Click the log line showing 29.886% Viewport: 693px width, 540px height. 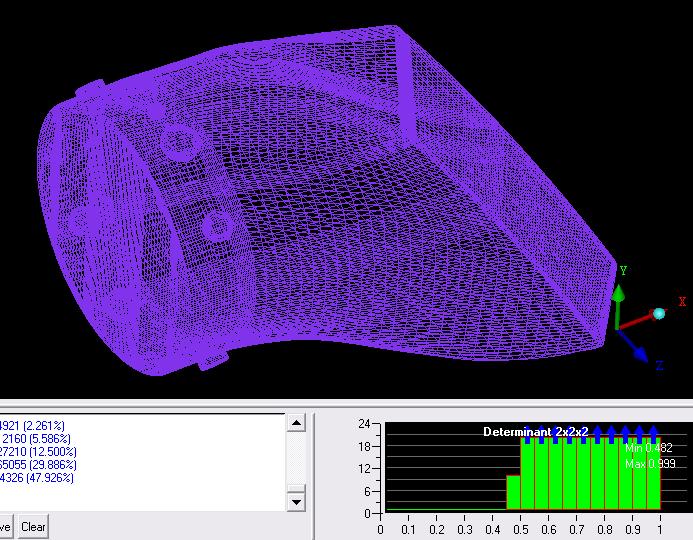30,465
